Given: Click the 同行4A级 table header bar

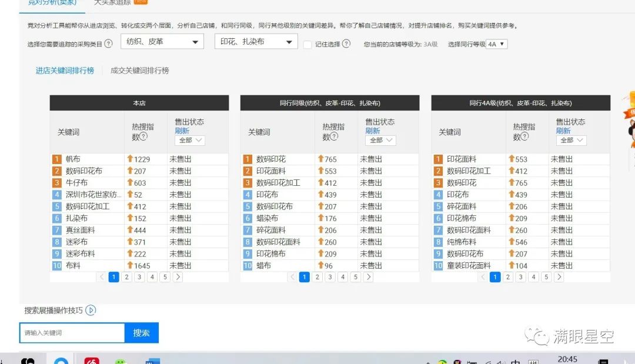Looking at the screenshot, I should pos(521,103).
